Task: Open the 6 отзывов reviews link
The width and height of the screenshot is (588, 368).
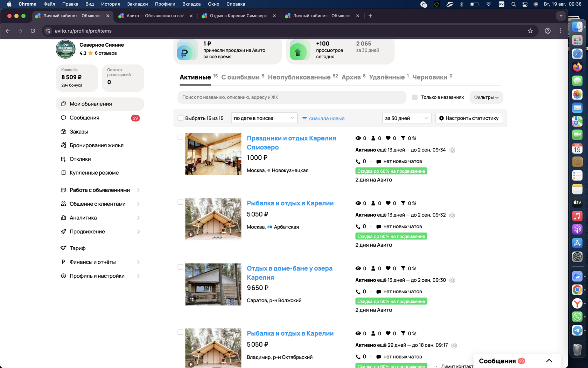Action: [106, 53]
